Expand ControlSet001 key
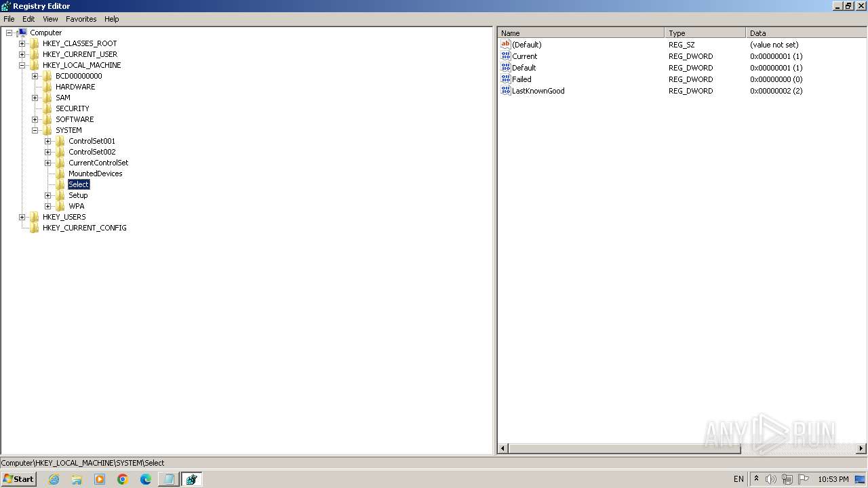Image resolution: width=868 pixels, height=488 pixels. [48, 141]
